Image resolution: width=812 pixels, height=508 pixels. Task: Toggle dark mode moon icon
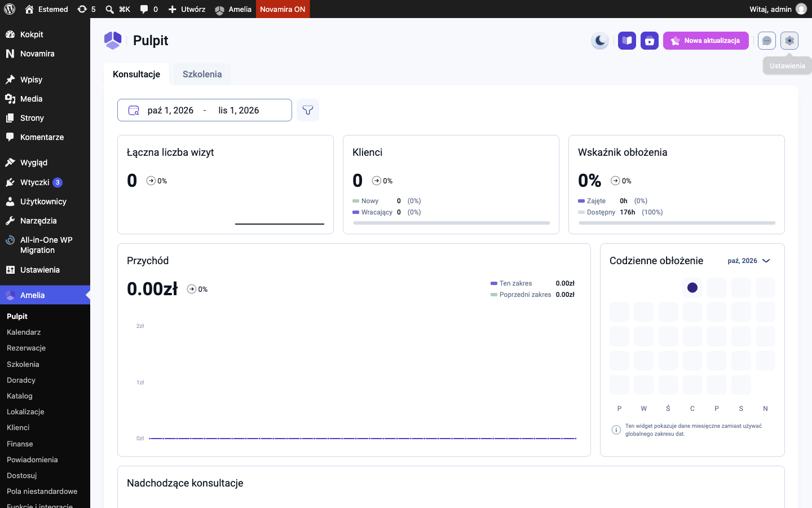pyautogui.click(x=600, y=41)
